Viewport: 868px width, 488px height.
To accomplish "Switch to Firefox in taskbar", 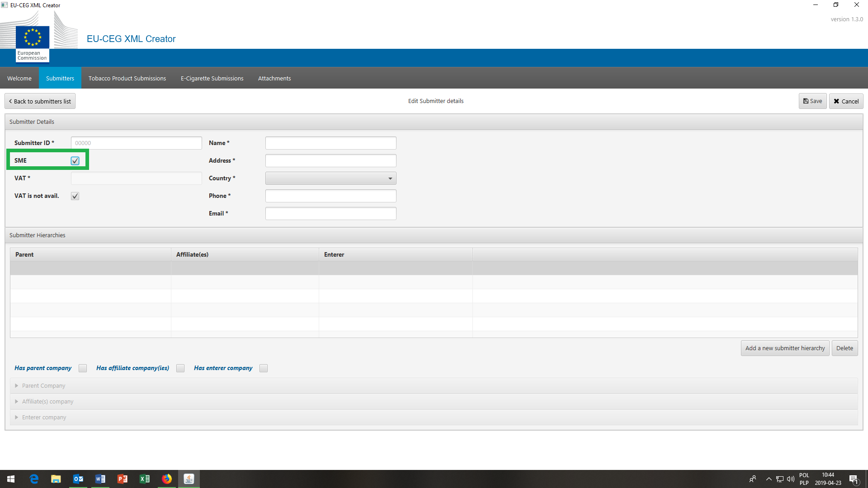I will click(167, 479).
